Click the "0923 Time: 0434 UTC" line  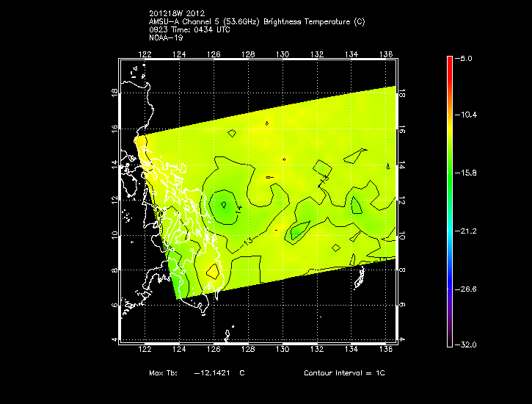189,29
